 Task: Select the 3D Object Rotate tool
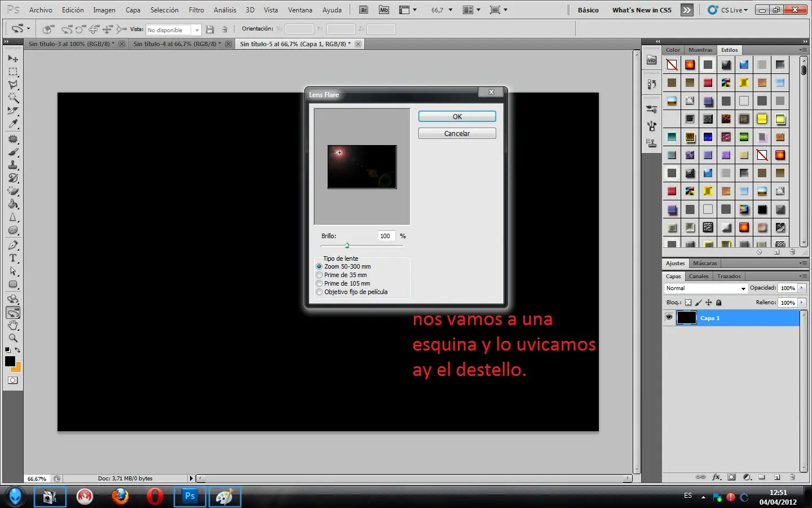(x=13, y=300)
